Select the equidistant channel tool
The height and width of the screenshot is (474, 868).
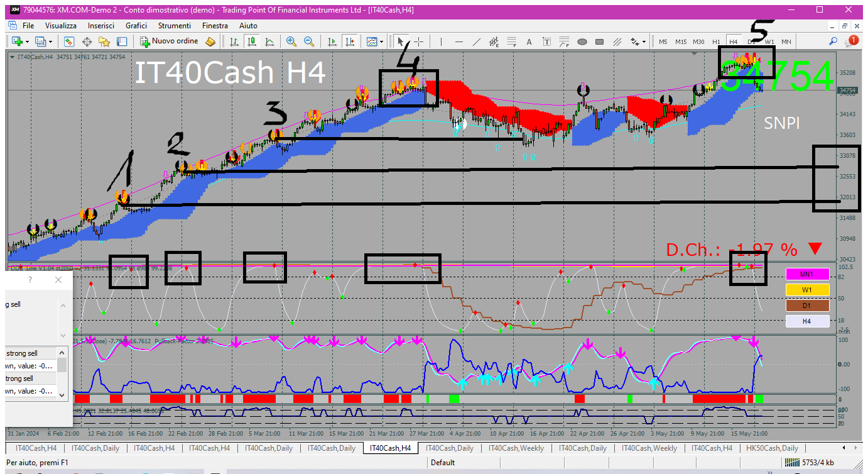tap(494, 41)
